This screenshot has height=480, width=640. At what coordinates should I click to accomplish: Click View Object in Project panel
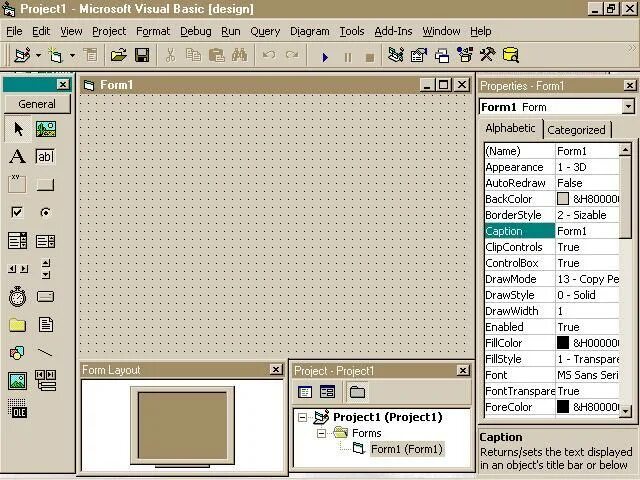pos(328,392)
